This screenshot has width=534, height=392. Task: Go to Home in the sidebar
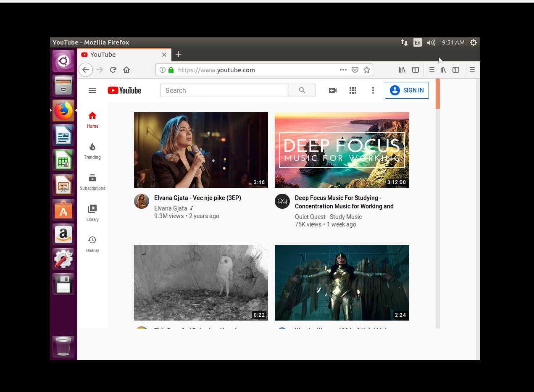point(92,120)
